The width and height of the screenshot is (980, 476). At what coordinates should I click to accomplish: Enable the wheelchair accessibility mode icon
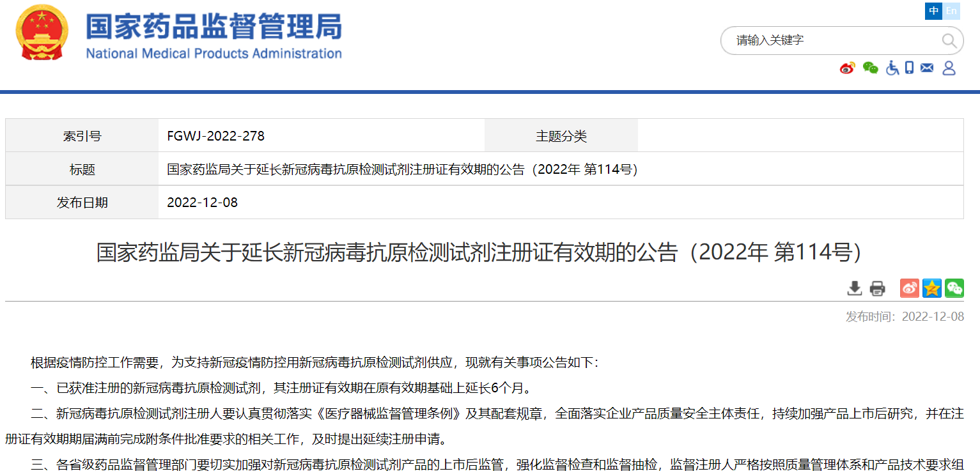tap(892, 68)
